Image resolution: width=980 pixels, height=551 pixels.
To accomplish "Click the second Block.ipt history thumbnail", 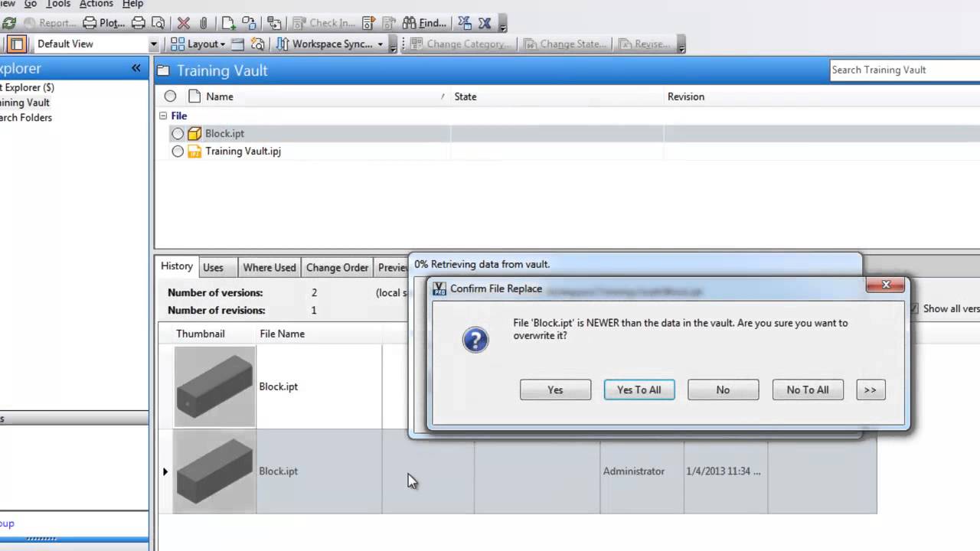I will [x=214, y=471].
